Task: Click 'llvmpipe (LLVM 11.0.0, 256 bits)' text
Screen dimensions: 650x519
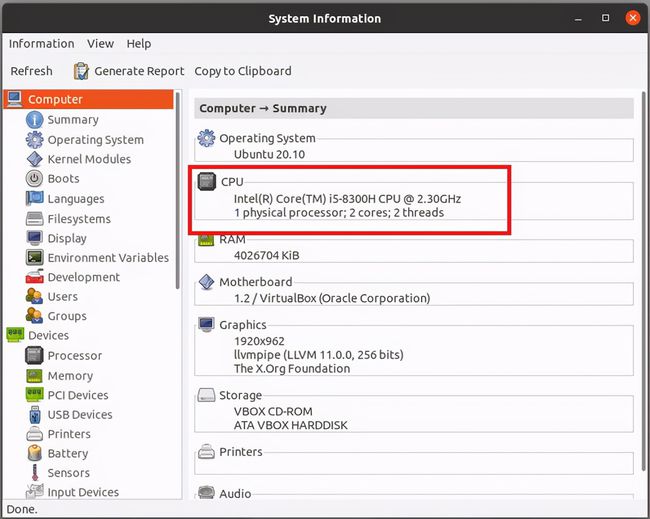Action: pyautogui.click(x=319, y=355)
